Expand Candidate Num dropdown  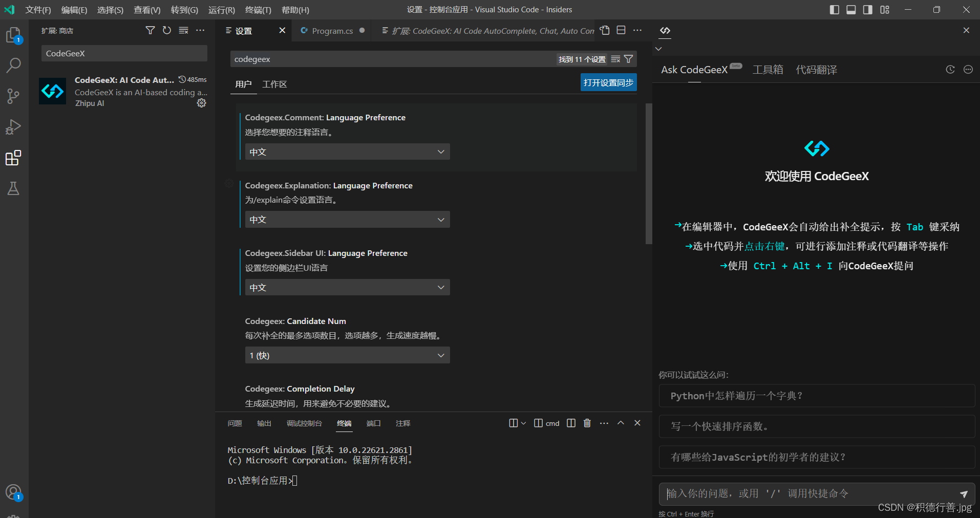click(x=347, y=355)
